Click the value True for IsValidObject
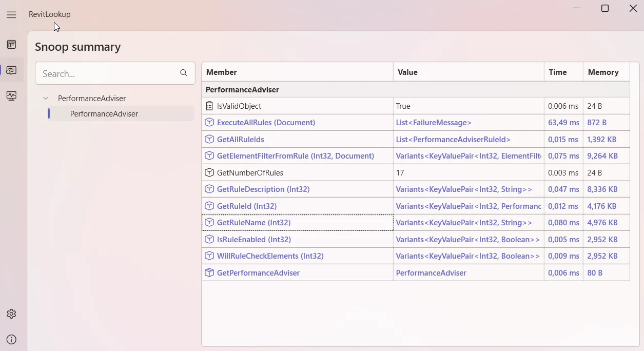Viewport: 644px width, 351px height. 403,106
